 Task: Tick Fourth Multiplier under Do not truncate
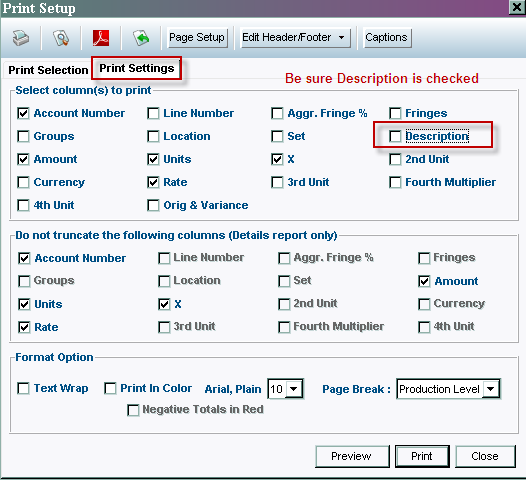click(284, 327)
